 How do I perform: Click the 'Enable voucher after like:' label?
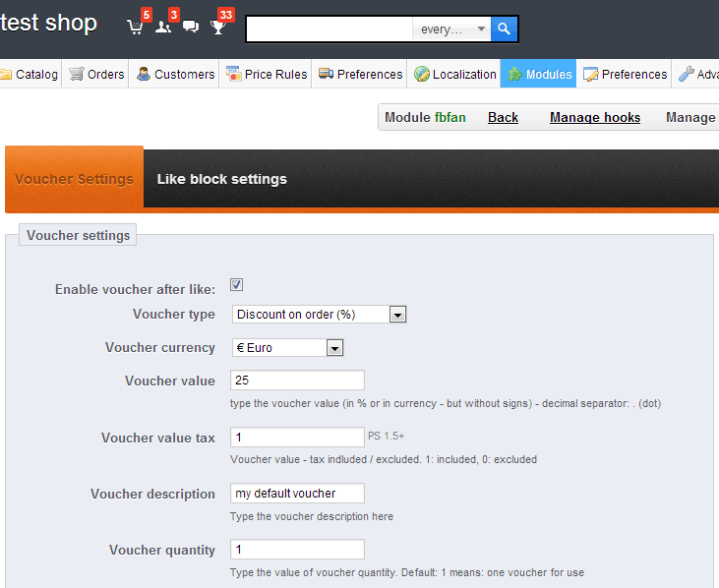click(x=136, y=289)
